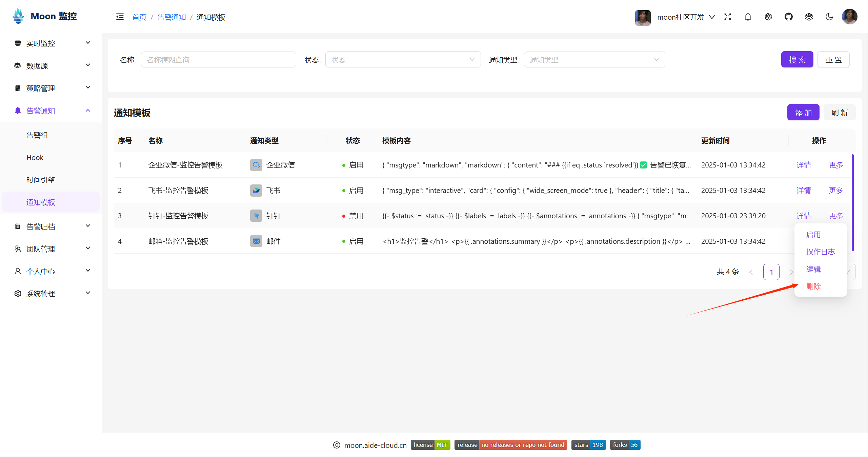This screenshot has height=457, width=868.
Task: Select 状态 filter dropdown
Action: 402,59
